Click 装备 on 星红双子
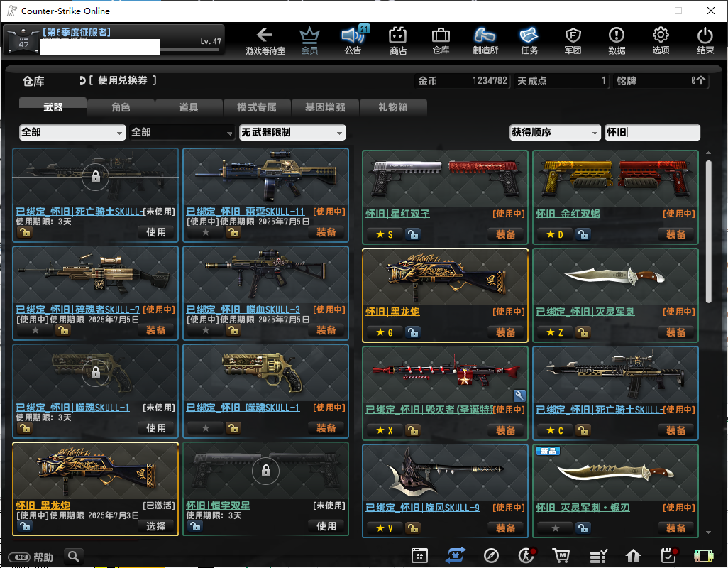728x568 pixels. point(506,234)
